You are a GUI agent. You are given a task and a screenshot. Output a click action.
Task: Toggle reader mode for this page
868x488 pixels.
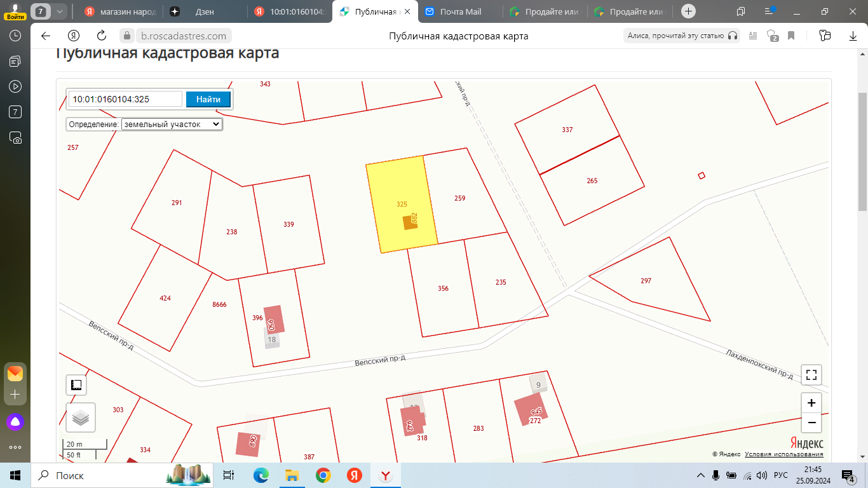point(754,36)
